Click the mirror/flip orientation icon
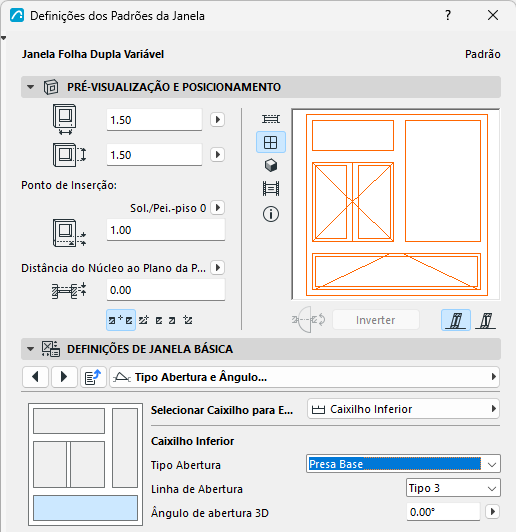516x532 pixels. coord(308,320)
